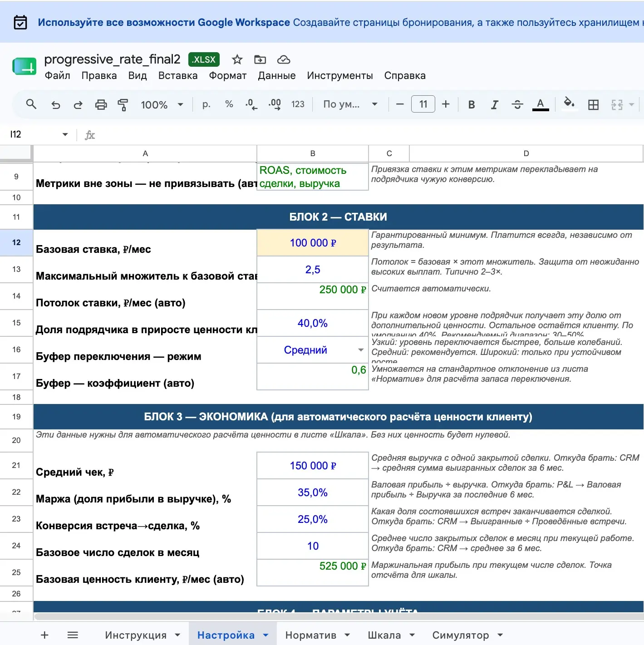
Task: Open the Настройка tab options arrow
Action: pos(266,635)
